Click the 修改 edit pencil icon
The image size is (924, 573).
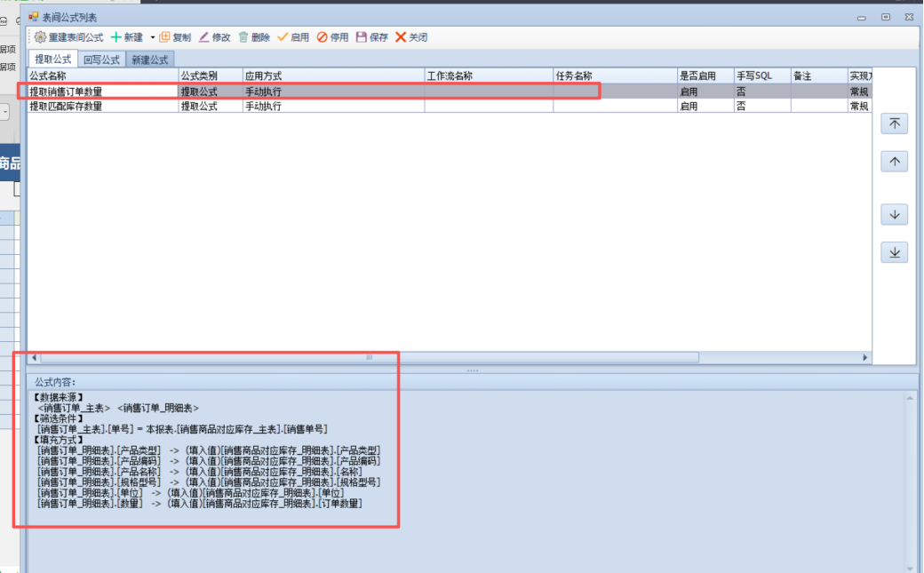click(x=214, y=37)
